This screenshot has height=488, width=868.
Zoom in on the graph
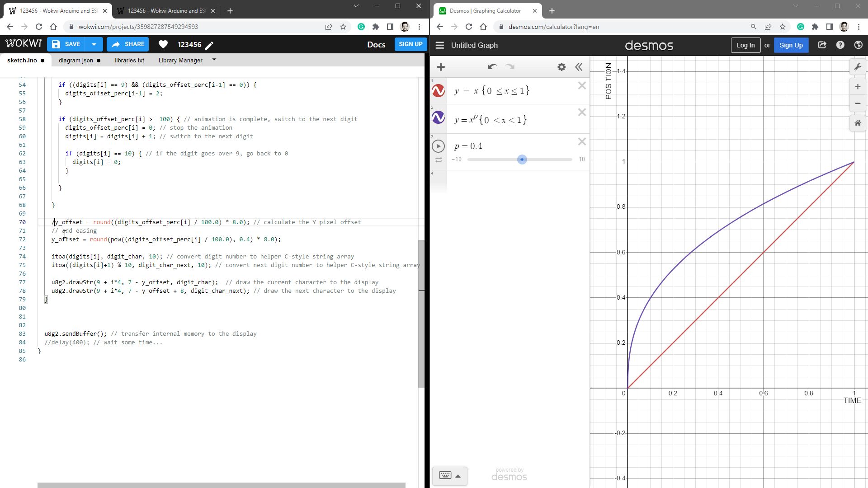point(858,87)
